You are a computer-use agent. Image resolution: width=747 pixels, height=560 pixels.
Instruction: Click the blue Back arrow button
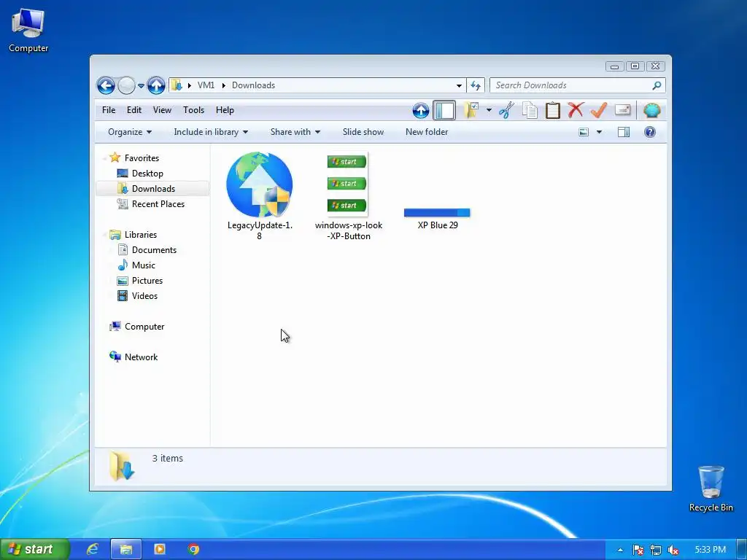(106, 86)
